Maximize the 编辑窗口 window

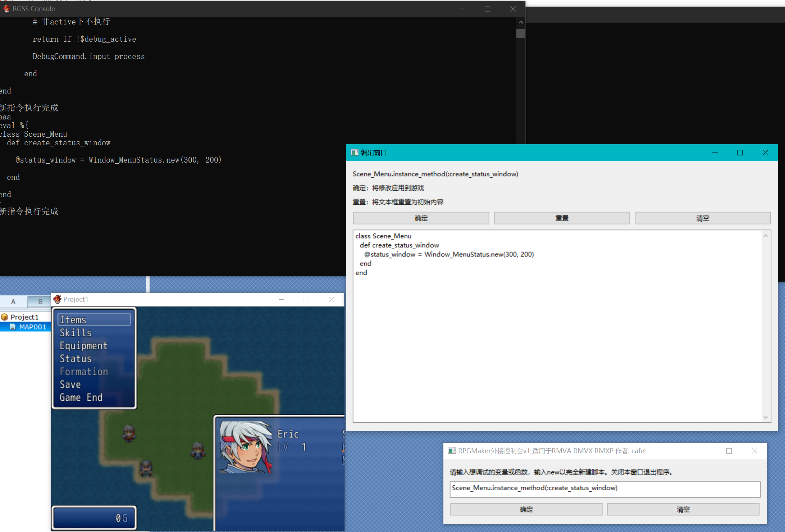(740, 153)
